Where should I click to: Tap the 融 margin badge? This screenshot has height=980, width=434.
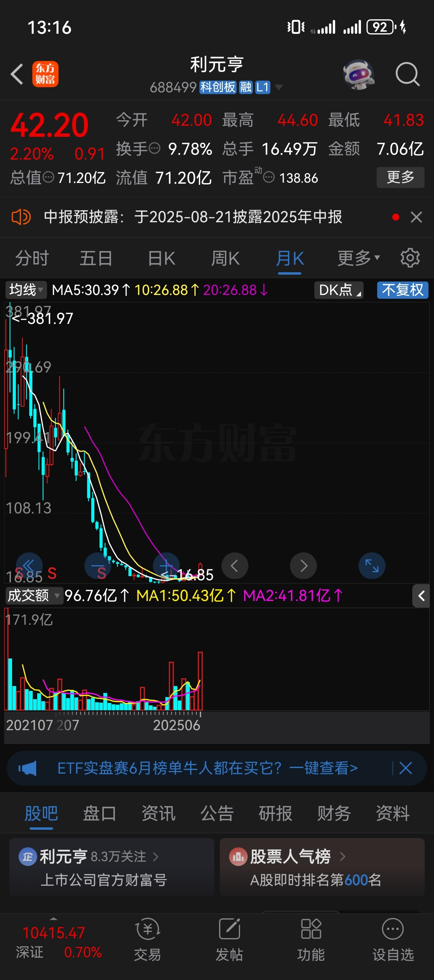[245, 87]
